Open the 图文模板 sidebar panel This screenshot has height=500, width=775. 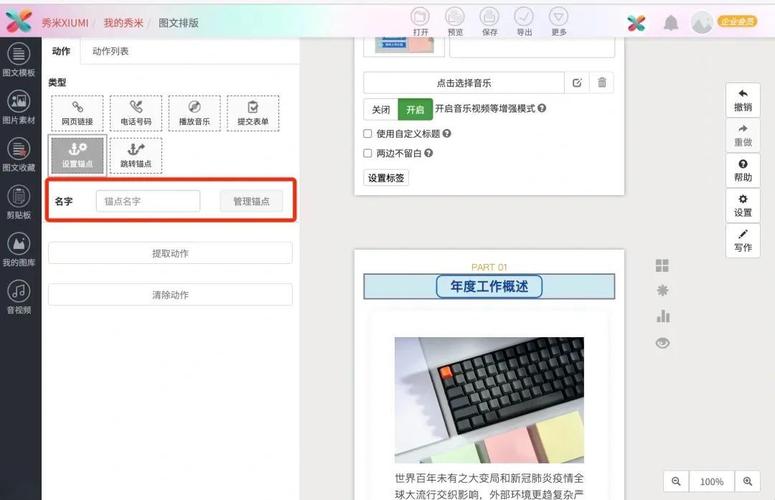19,60
